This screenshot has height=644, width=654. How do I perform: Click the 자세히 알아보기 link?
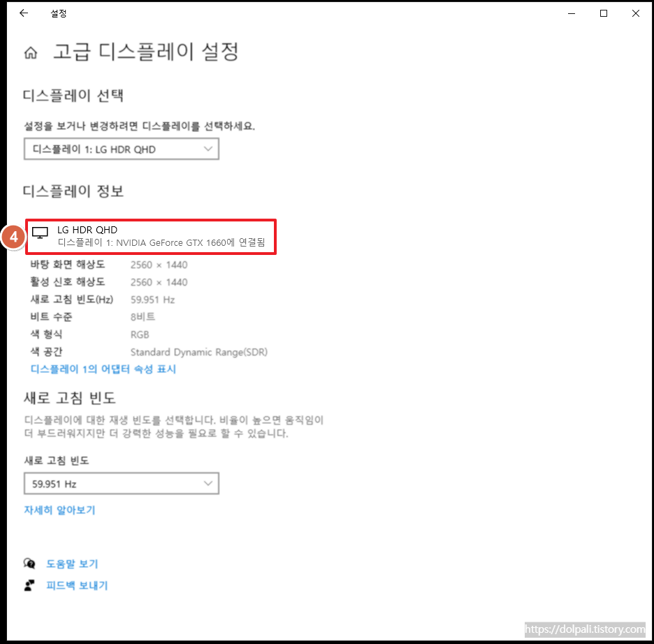click(x=59, y=511)
